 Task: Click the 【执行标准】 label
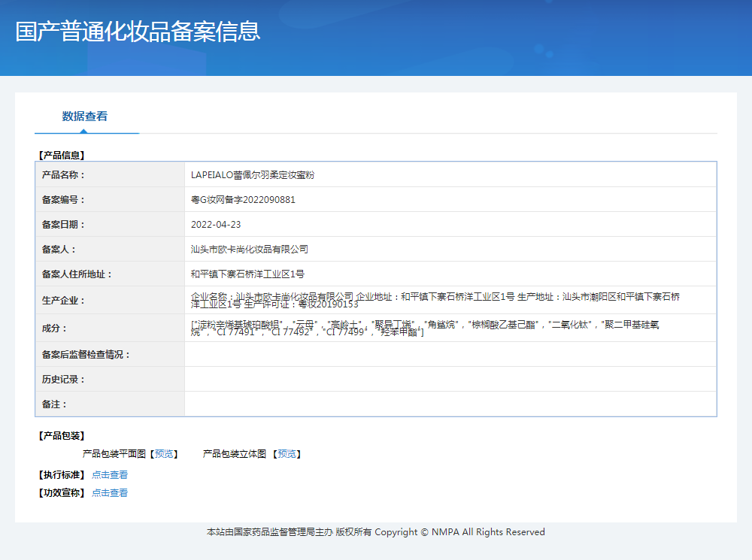pos(62,474)
